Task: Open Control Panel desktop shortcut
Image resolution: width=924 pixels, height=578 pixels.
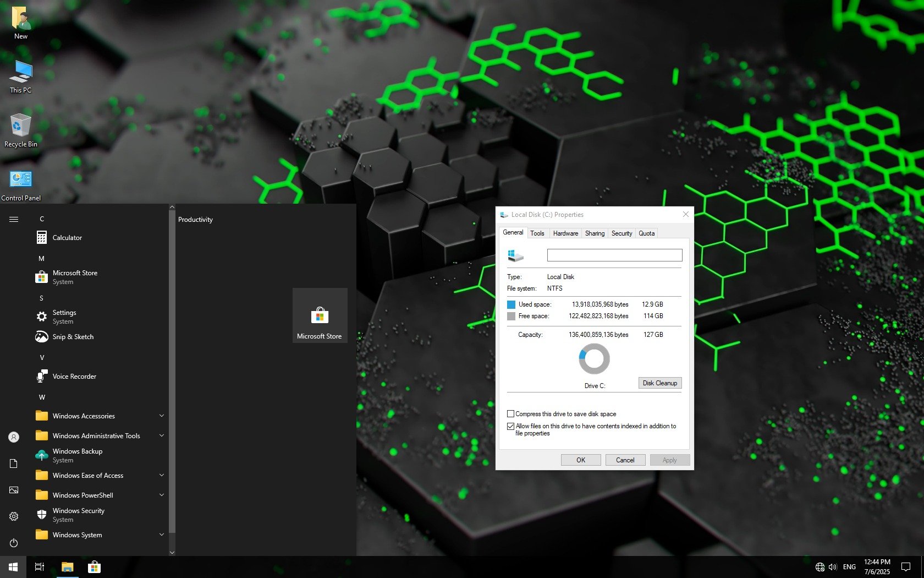Action: pos(20,184)
